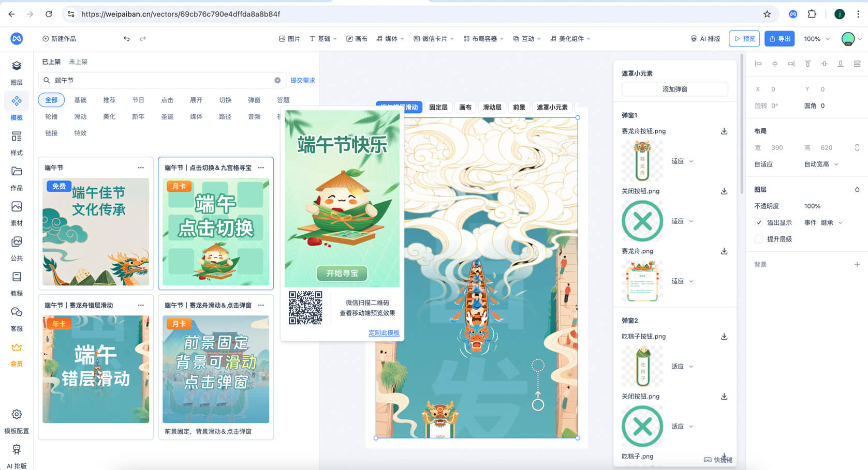The height and width of the screenshot is (470, 868).
Task: Toggle the 溢出显示 checkbox
Action: [x=759, y=222]
